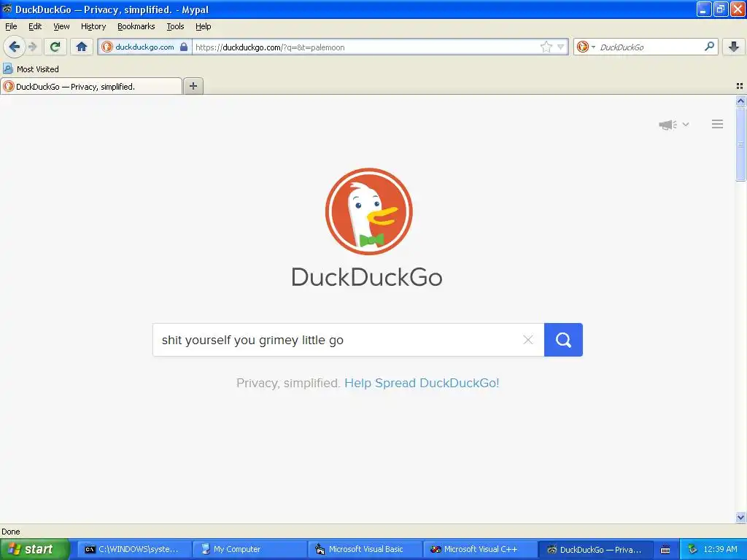Click the DuckDuckGo duck logo
The height and width of the screenshot is (560, 747).
[x=368, y=211]
